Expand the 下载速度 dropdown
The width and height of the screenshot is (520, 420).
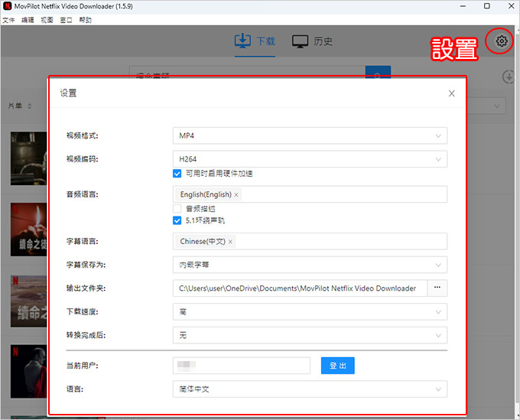(x=310, y=312)
